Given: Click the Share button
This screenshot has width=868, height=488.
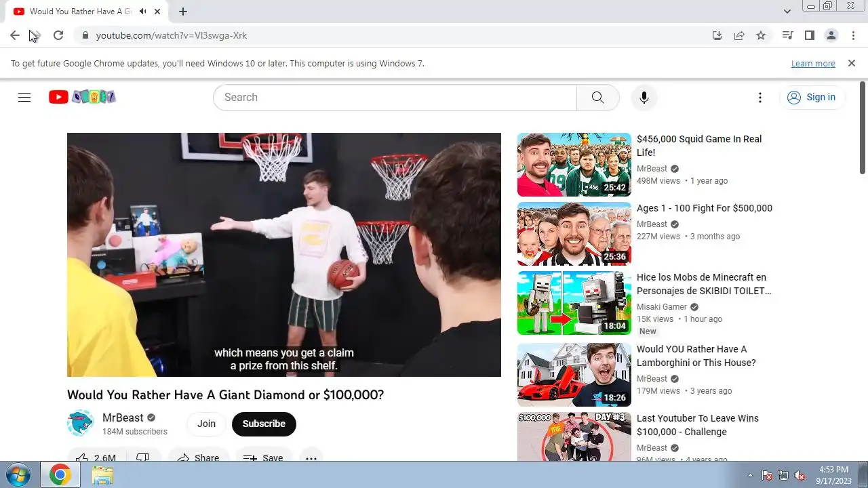Looking at the screenshot, I should click(199, 458).
